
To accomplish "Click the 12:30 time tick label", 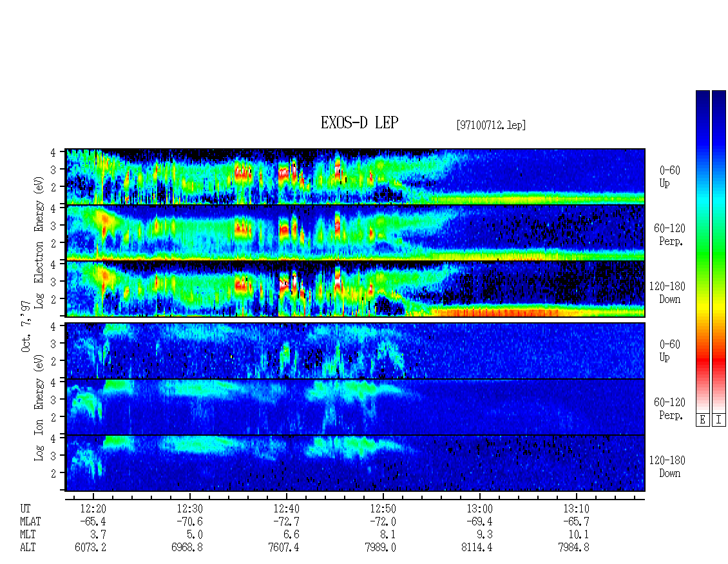I will [190, 509].
